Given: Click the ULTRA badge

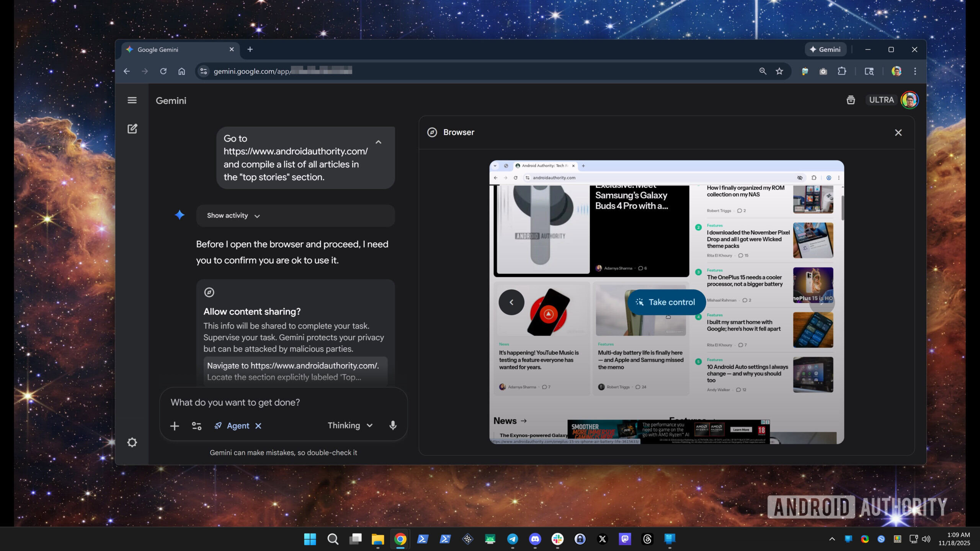Looking at the screenshot, I should point(881,100).
